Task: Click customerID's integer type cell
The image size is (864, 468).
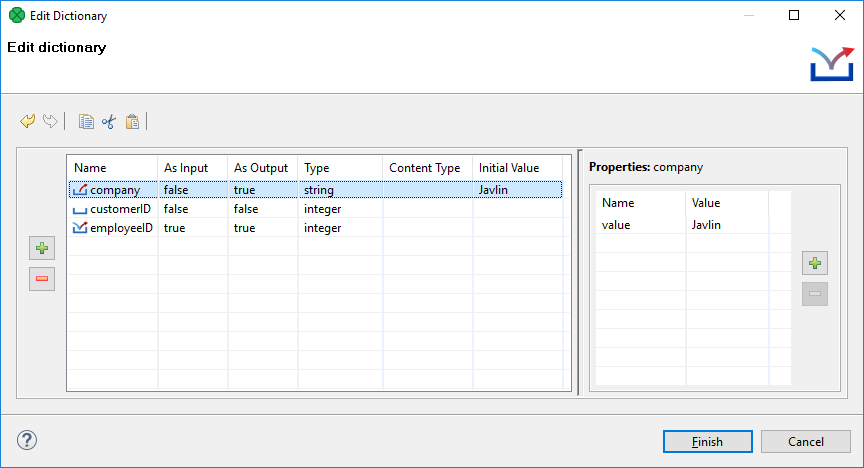Action: 340,209
